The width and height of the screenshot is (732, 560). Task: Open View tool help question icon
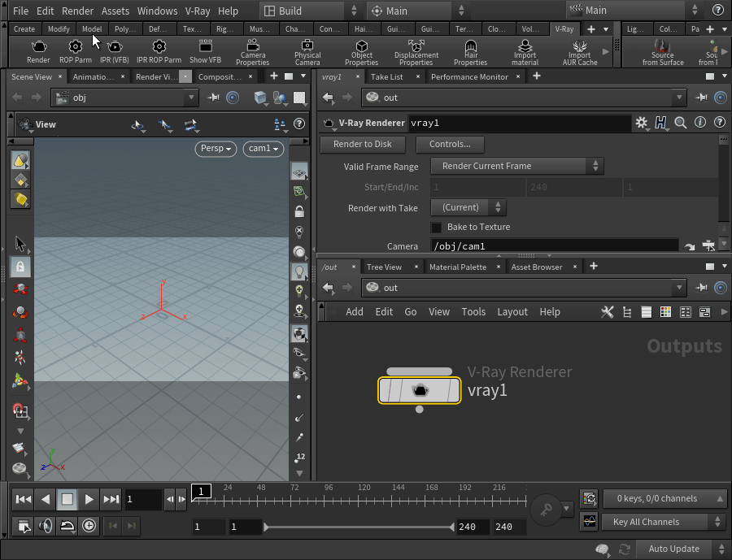(x=299, y=124)
